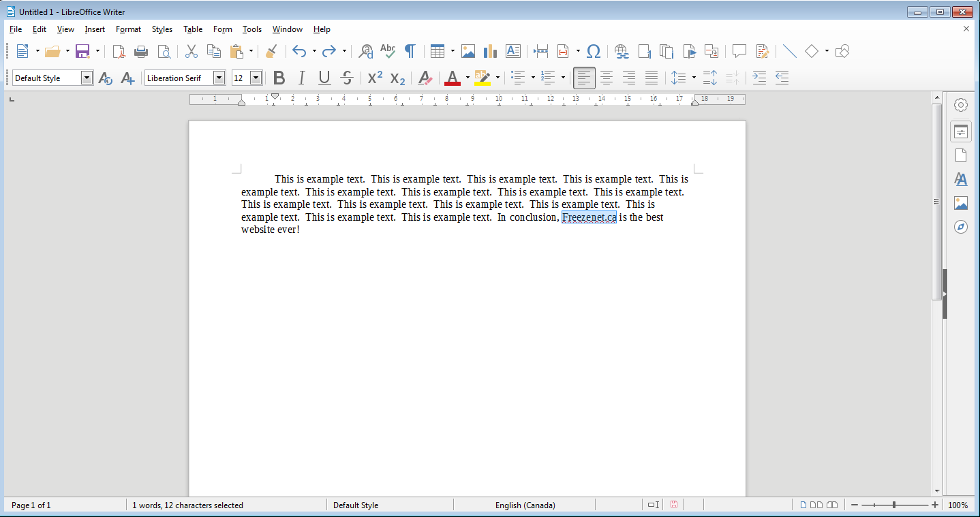Toggle subscript formatting

(397, 78)
